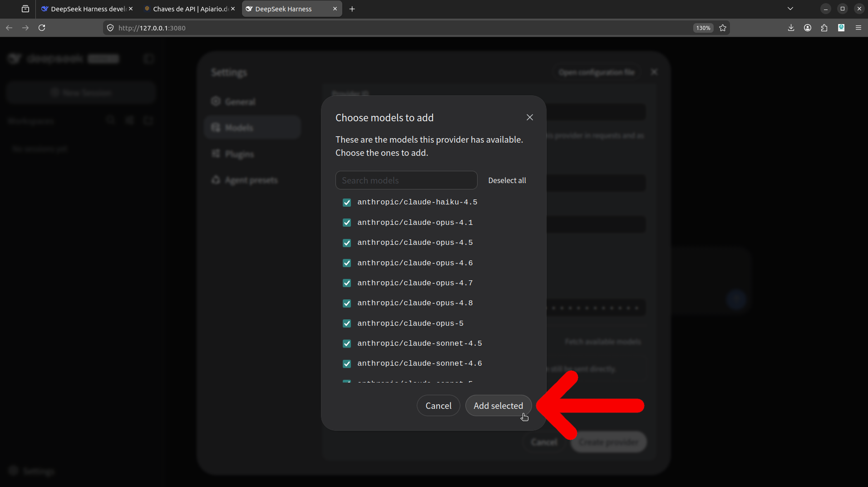The height and width of the screenshot is (487, 868).
Task: Open browser extensions menu
Action: [824, 28]
